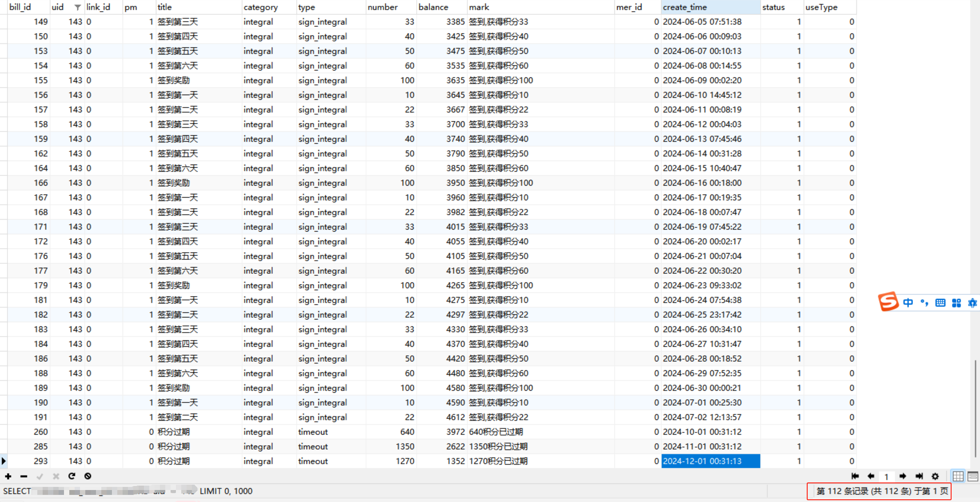Image resolution: width=980 pixels, height=502 pixels.
Task: Click the vertical scrollbar thumb on the right
Action: [976, 408]
